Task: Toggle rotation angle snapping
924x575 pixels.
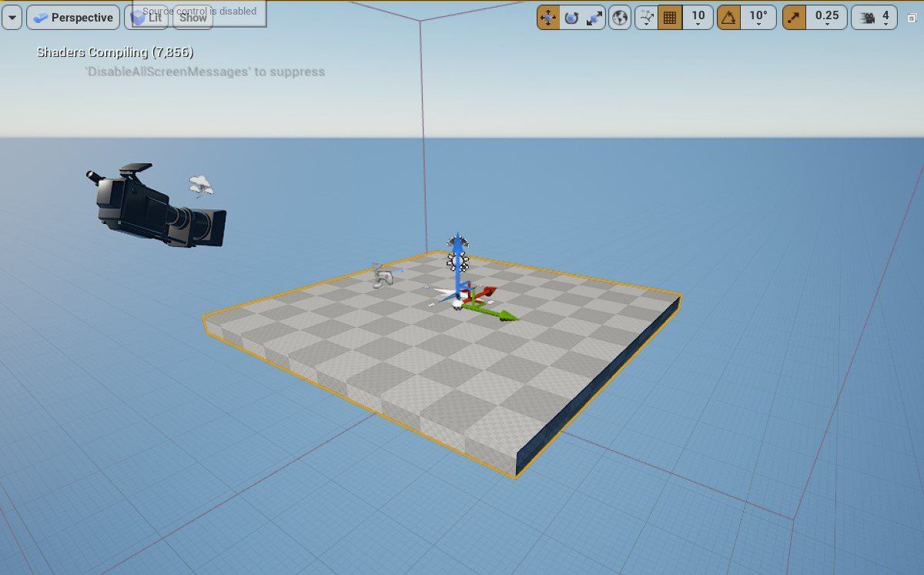Action: coord(728,18)
